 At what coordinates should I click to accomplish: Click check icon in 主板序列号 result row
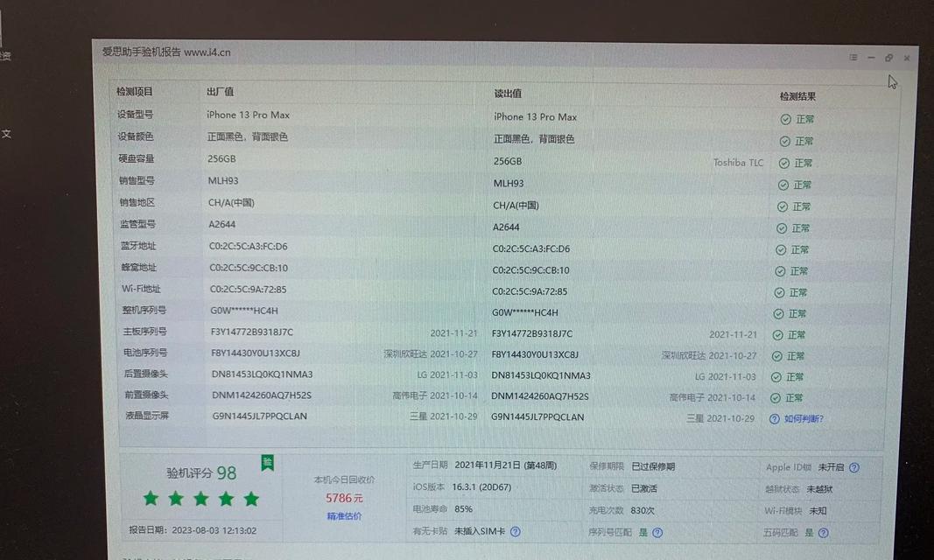point(777,335)
